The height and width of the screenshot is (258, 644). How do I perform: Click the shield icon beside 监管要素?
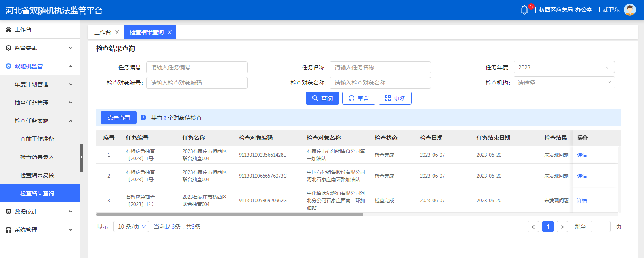click(x=8, y=48)
